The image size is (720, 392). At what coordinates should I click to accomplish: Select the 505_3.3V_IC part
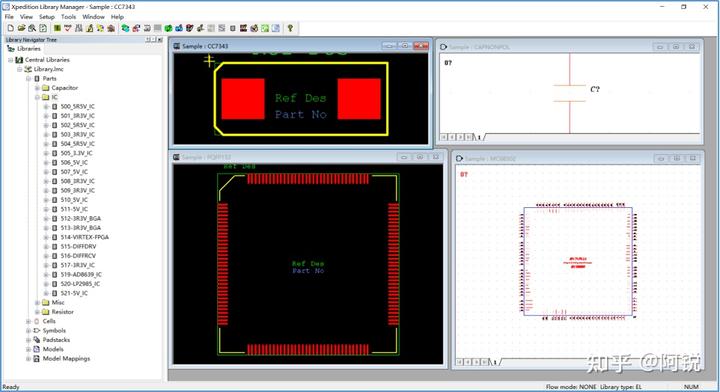tap(76, 153)
